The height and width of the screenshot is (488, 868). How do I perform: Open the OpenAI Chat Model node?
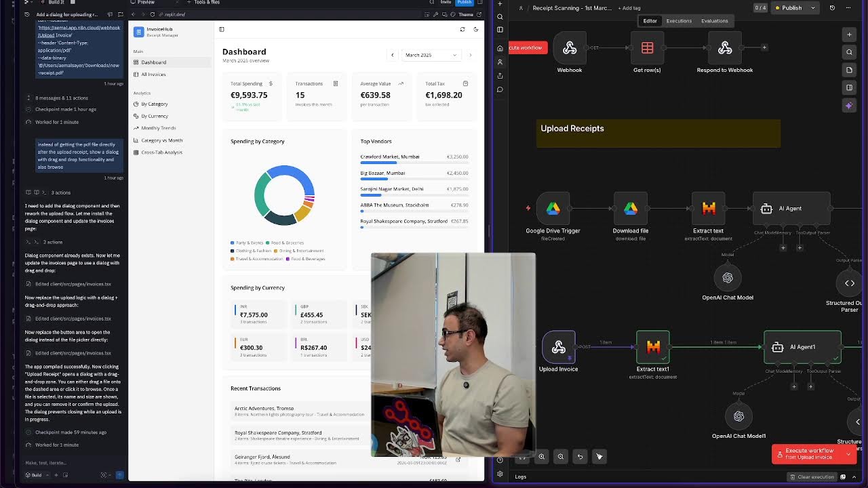coord(728,278)
